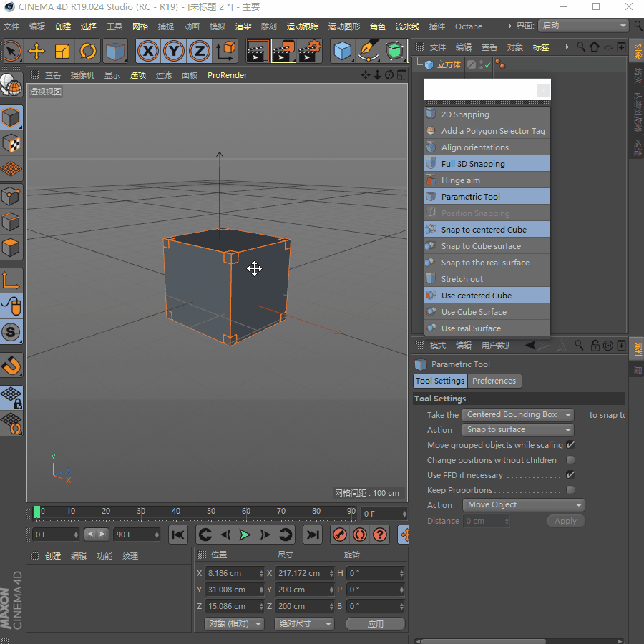Open the Centered Bounding Box dropdown
This screenshot has height=644, width=644.
[x=518, y=415]
